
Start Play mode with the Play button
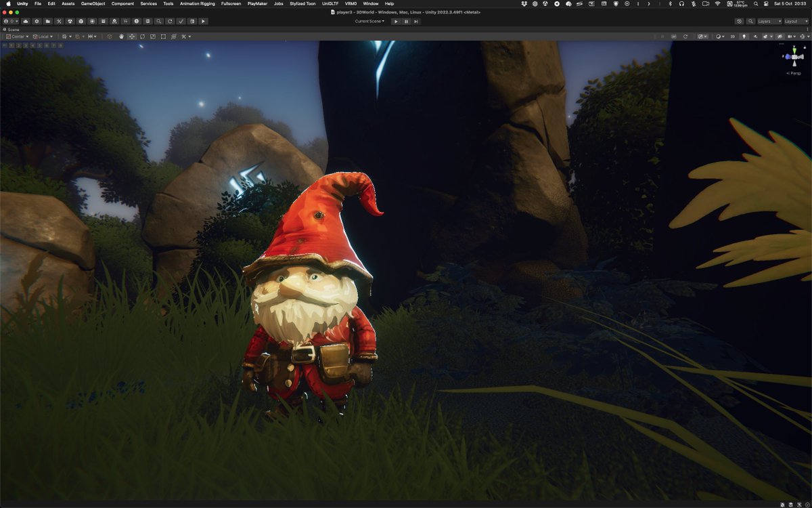[x=396, y=21]
